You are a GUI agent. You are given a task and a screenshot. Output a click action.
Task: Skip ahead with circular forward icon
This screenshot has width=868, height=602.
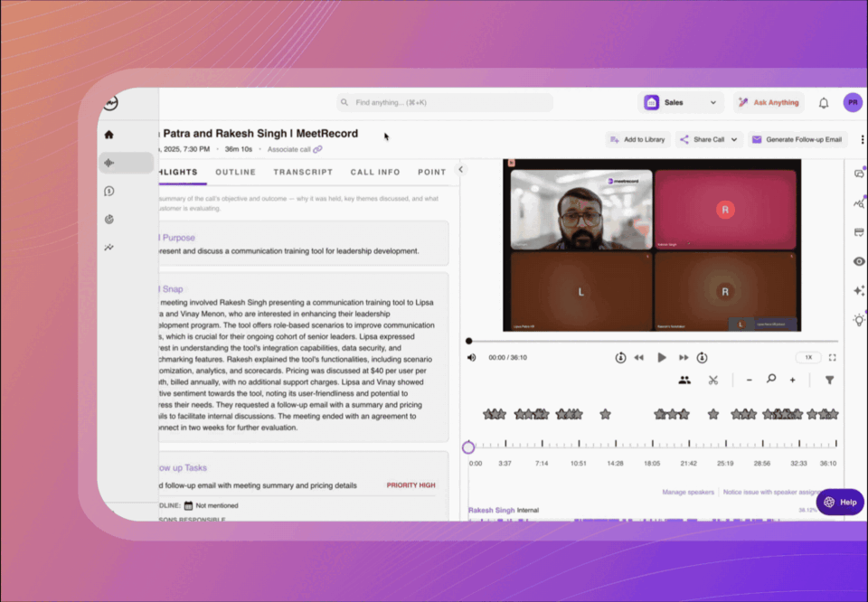point(702,357)
